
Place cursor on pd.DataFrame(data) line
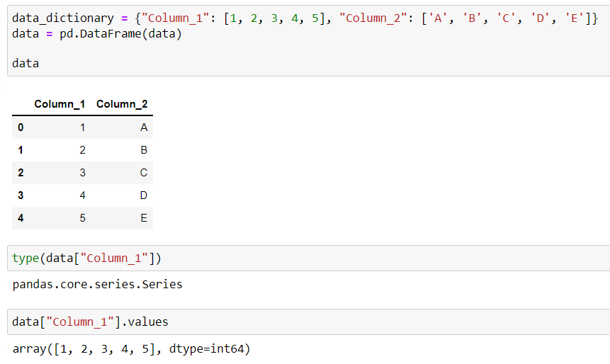point(97,34)
